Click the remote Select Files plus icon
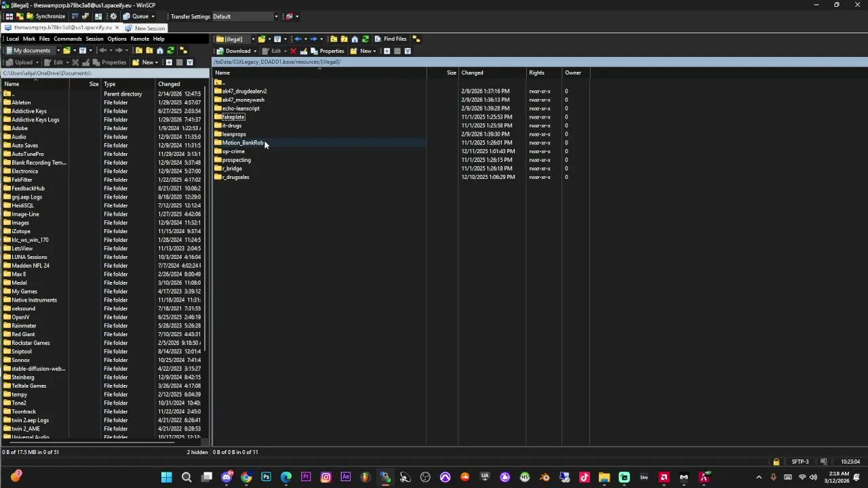Viewport: 868px width, 488px height. 387,51
